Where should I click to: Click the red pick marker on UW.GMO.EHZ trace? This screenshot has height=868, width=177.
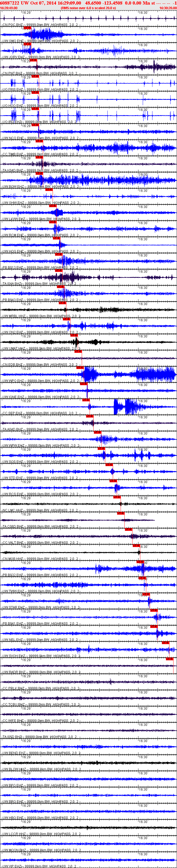(x=27, y=28)
